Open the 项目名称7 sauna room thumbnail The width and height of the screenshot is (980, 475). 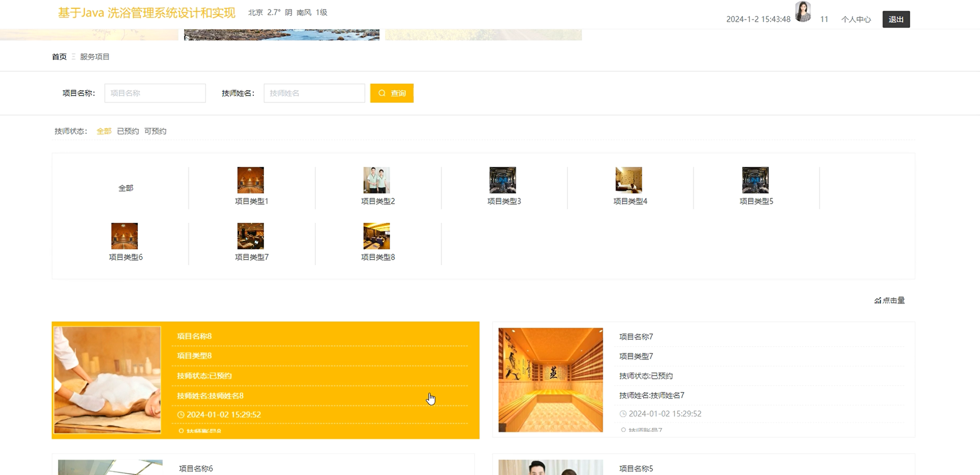[x=551, y=380]
